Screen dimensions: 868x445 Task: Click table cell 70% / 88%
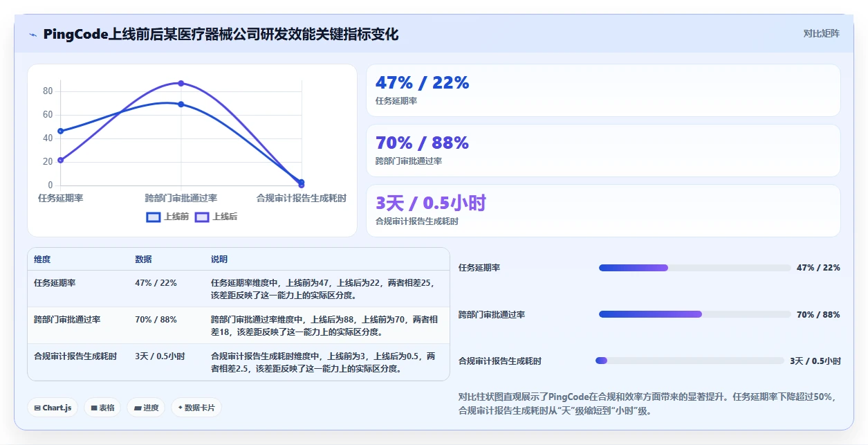click(156, 320)
